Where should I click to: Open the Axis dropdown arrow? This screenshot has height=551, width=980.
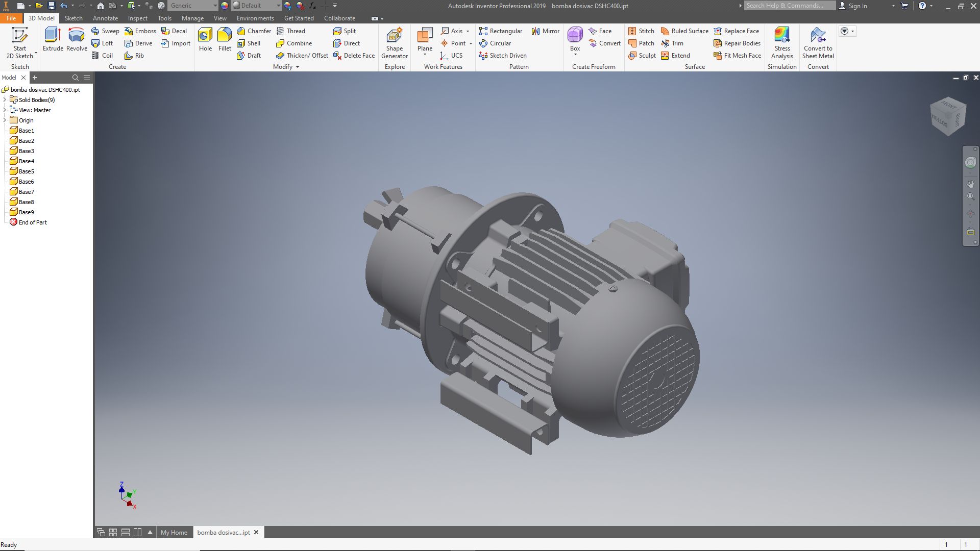pos(468,31)
